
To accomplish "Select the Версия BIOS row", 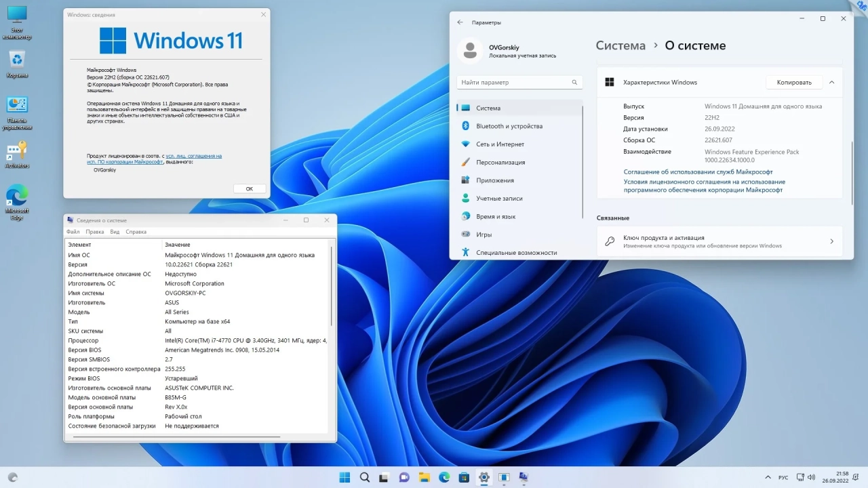I will (x=197, y=350).
